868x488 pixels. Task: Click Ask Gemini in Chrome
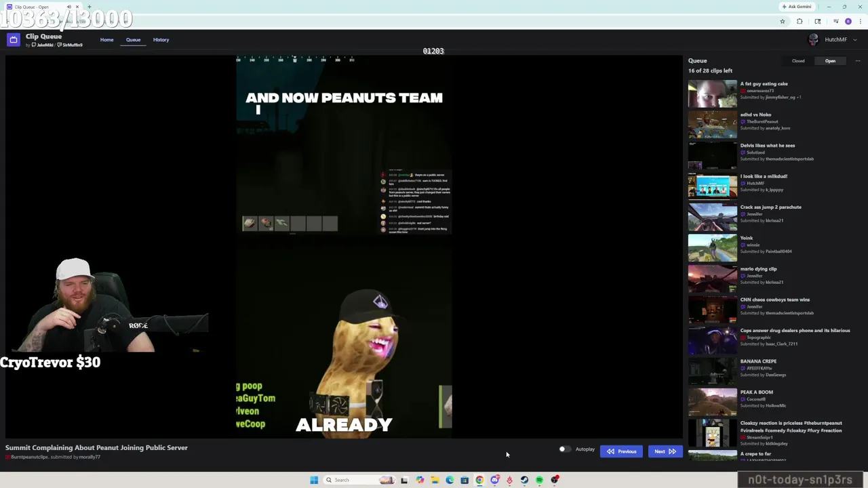[796, 7]
